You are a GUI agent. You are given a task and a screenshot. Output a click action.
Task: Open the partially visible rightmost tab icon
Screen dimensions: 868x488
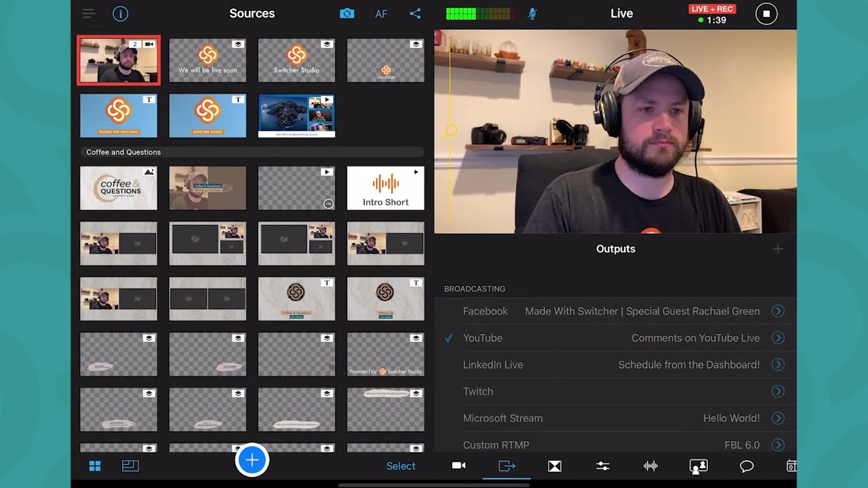tap(791, 466)
